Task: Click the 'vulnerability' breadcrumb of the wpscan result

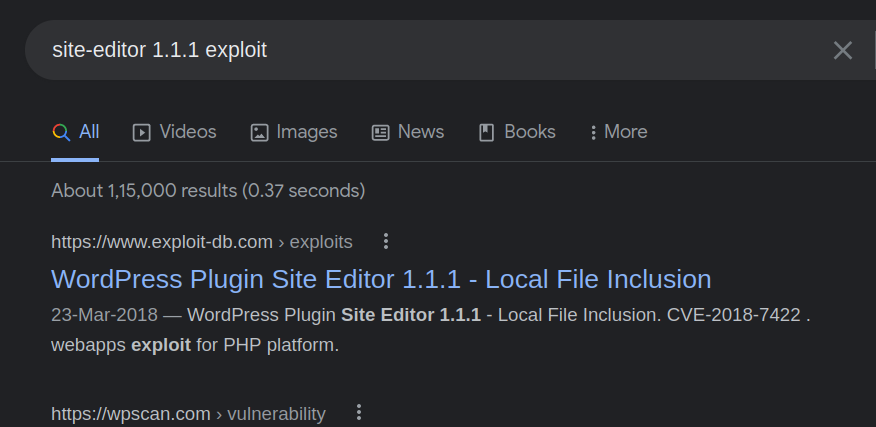Action: pos(276,413)
